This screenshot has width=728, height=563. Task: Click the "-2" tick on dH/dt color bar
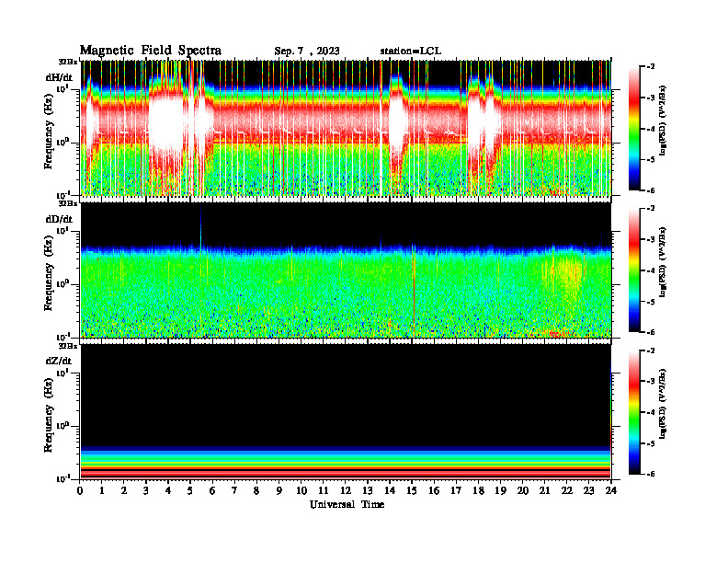pos(651,67)
